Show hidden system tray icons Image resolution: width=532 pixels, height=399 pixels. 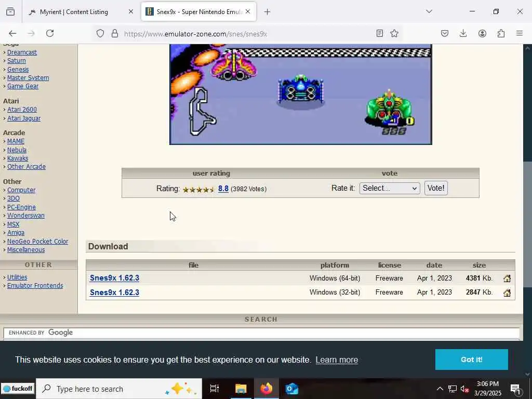pyautogui.click(x=440, y=389)
